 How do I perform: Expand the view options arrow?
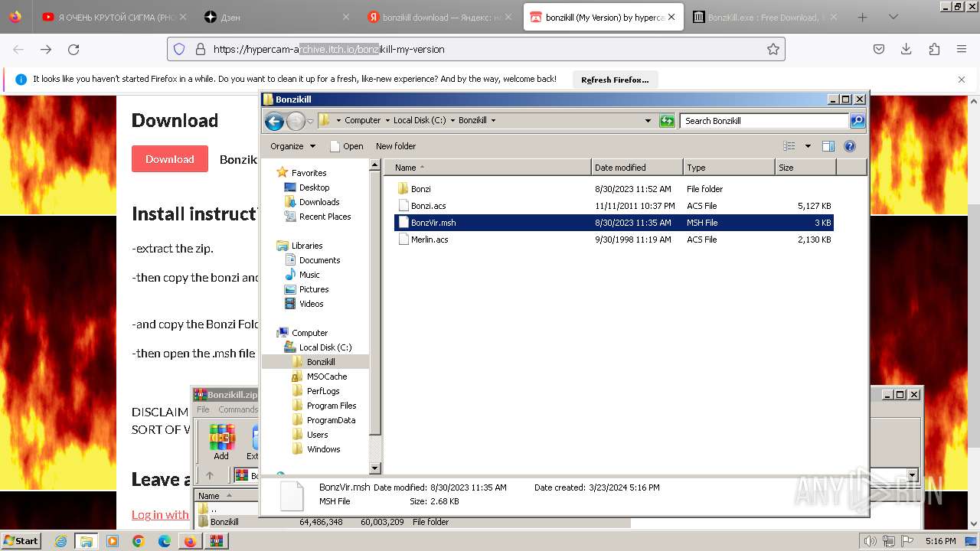point(807,146)
